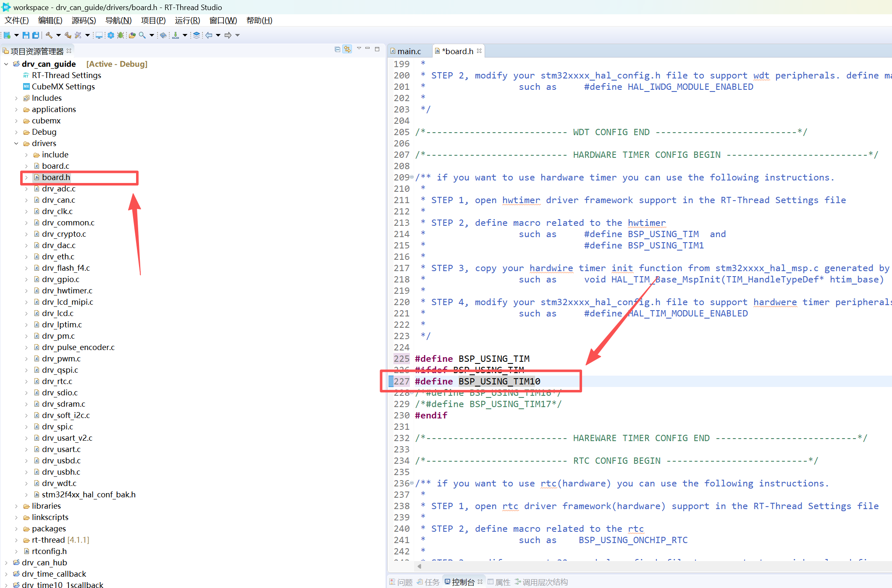The width and height of the screenshot is (892, 588).
Task: Open the search tool via magnifier icon
Action: coord(142,35)
